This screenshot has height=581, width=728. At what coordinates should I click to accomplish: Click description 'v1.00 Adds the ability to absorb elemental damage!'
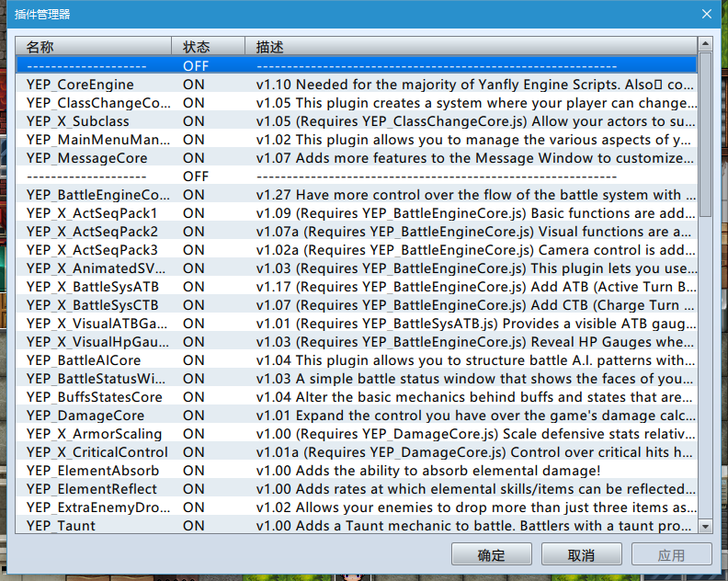428,471
